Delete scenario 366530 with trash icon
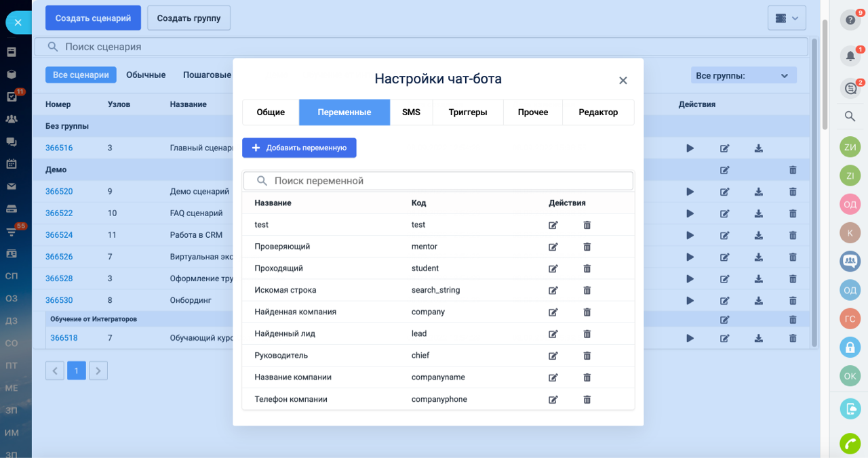The height and width of the screenshot is (458, 868). click(x=793, y=300)
